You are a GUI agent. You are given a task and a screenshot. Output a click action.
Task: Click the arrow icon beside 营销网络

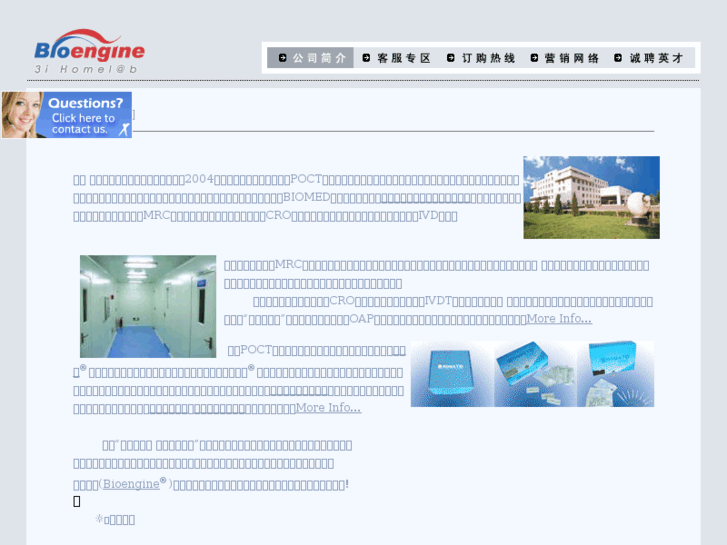click(x=534, y=58)
